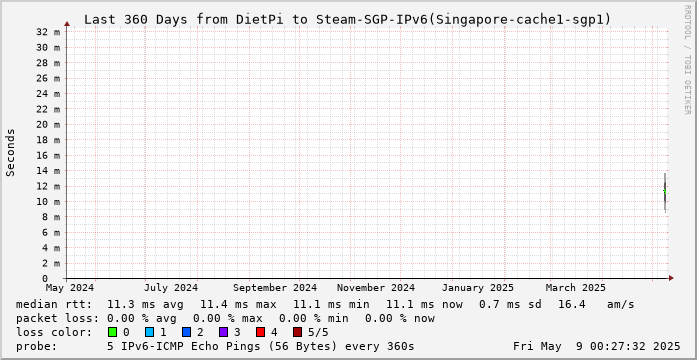This screenshot has height=360, width=697.
Task: Click the 'loss color:' label
Action: point(54,332)
